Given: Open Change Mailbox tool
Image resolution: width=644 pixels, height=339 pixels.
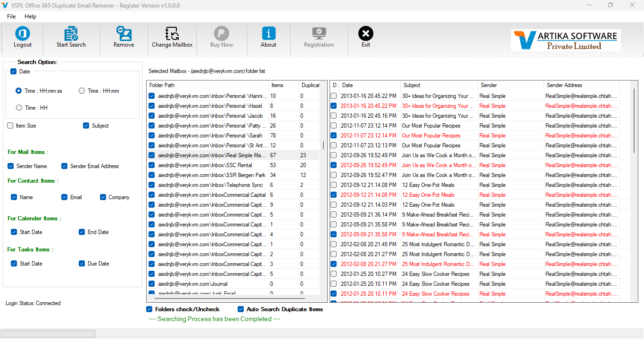Looking at the screenshot, I should click(x=172, y=37).
